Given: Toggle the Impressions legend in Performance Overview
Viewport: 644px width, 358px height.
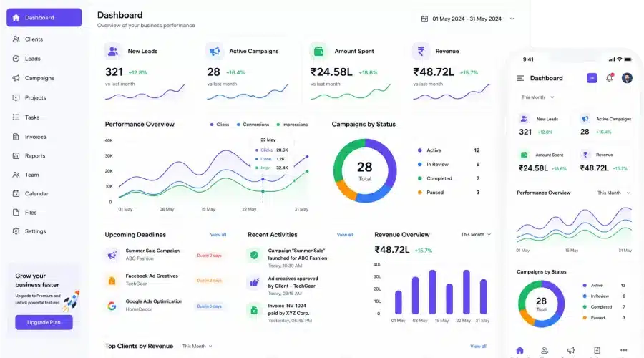Looking at the screenshot, I should (292, 125).
